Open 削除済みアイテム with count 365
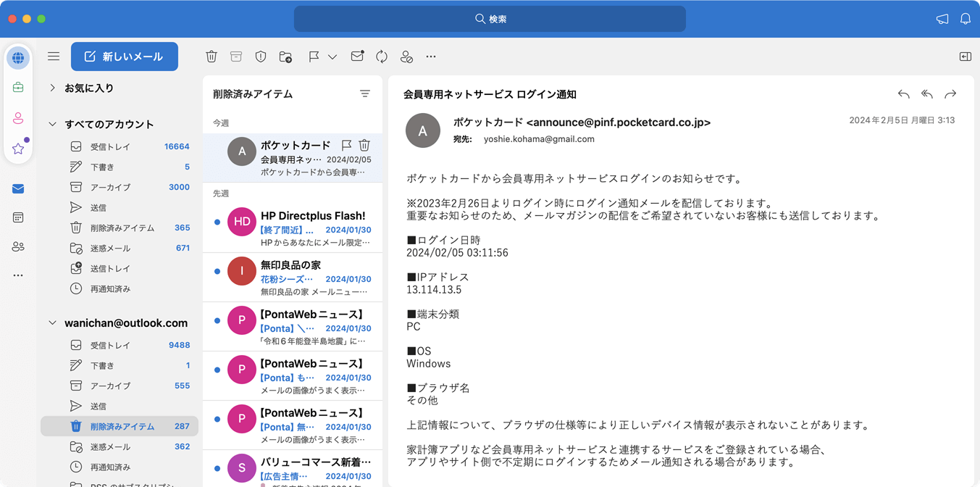Screen dimensions: 980x487 (120, 228)
